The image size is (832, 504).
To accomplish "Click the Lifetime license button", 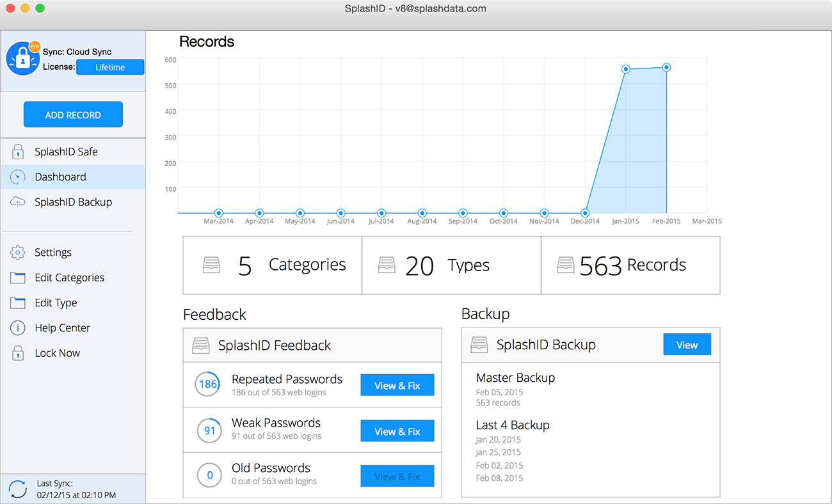I will [x=110, y=67].
